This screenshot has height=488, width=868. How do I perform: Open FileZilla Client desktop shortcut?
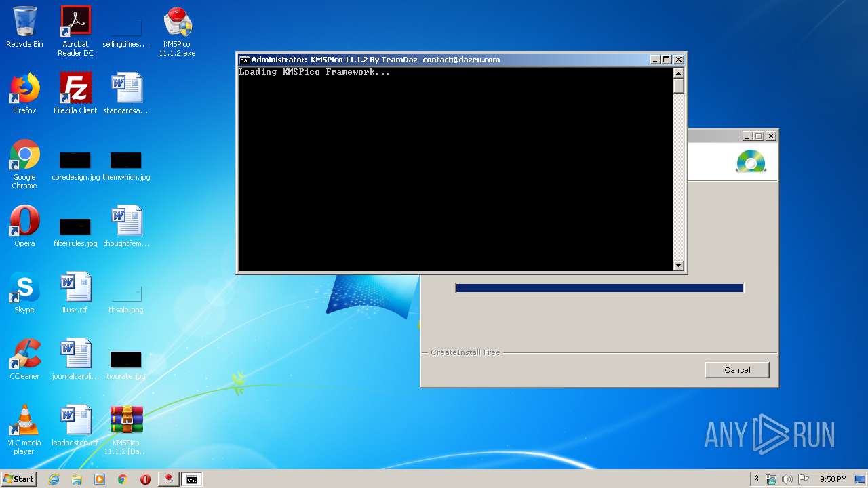coord(75,94)
